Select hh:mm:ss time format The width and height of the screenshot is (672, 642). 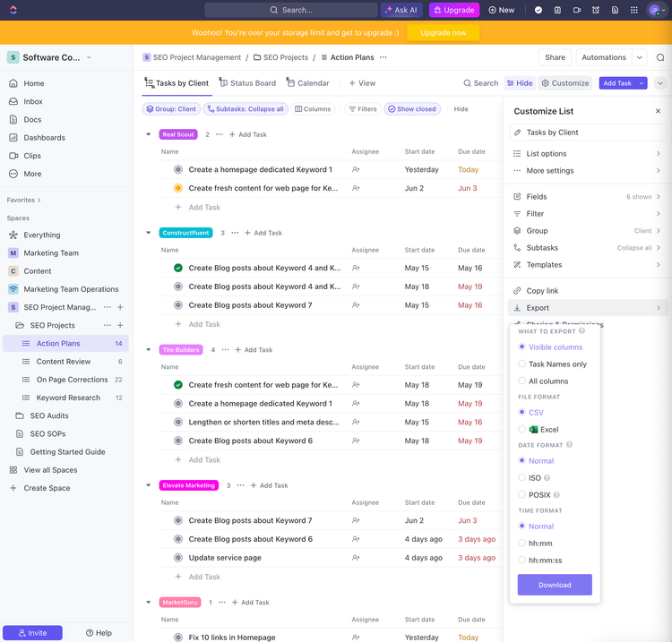tap(539, 561)
